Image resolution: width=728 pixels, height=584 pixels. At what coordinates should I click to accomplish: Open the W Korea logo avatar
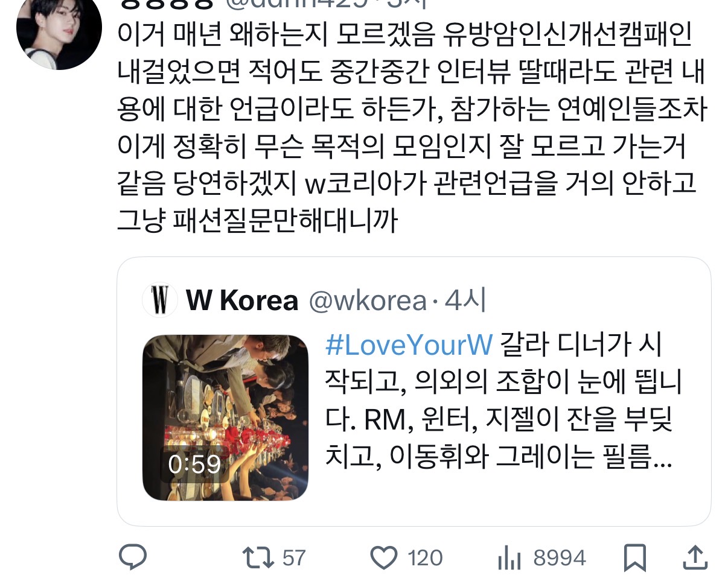coord(159,300)
